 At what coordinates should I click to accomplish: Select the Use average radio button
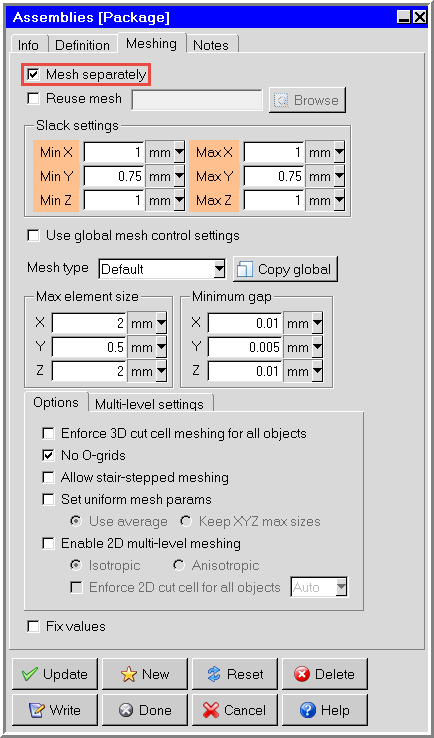tap(75, 521)
